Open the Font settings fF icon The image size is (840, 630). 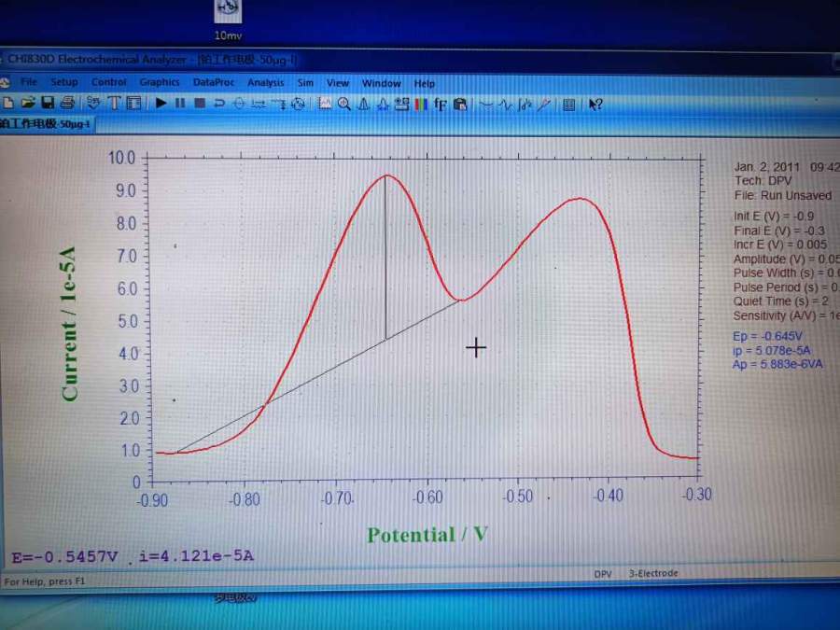click(x=441, y=104)
